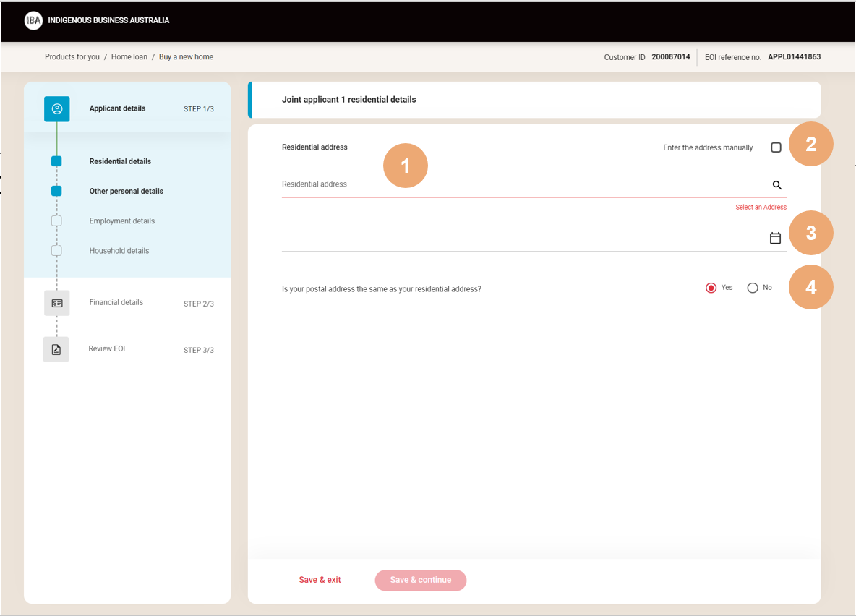Open the Home loan breadcrumb link
Screen dimensions: 856x616
pyautogui.click(x=129, y=56)
